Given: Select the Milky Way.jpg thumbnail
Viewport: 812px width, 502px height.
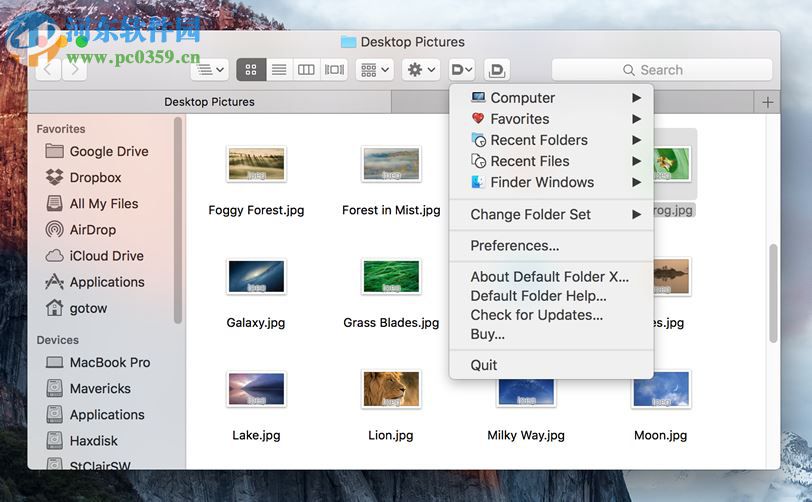Looking at the screenshot, I should click(526, 393).
